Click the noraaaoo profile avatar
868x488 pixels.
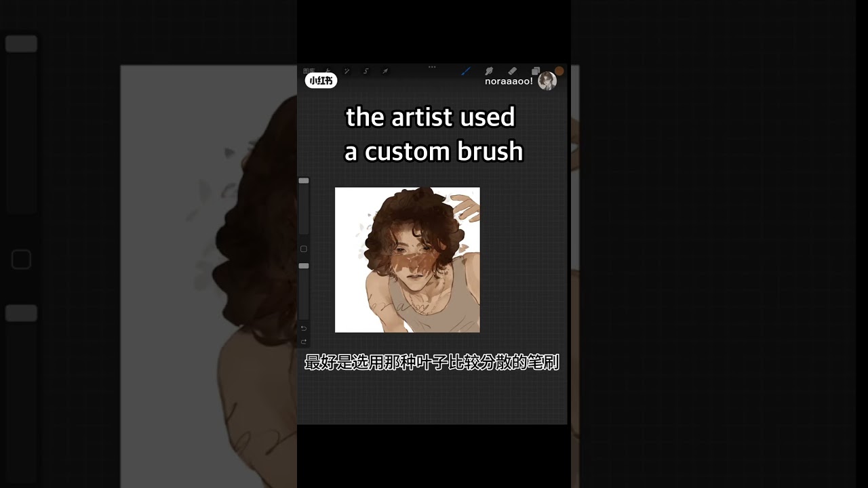point(547,81)
